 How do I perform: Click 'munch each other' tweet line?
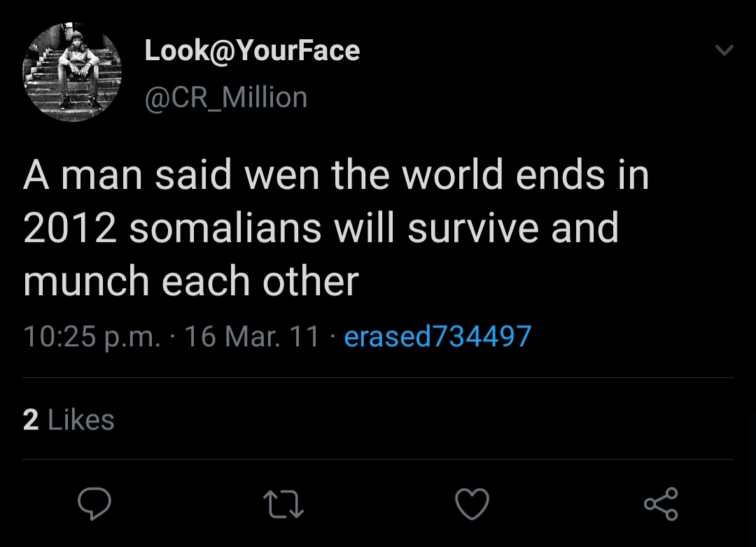tap(190, 280)
